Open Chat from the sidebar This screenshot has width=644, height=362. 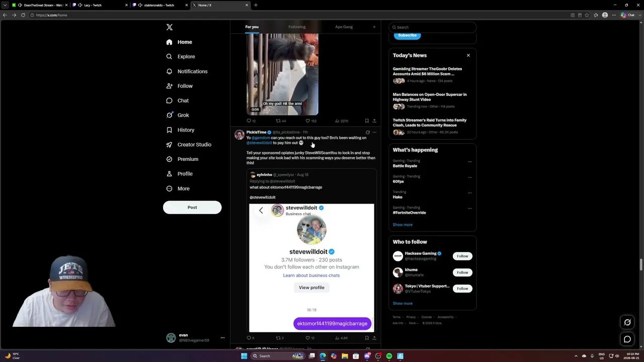coord(178,101)
